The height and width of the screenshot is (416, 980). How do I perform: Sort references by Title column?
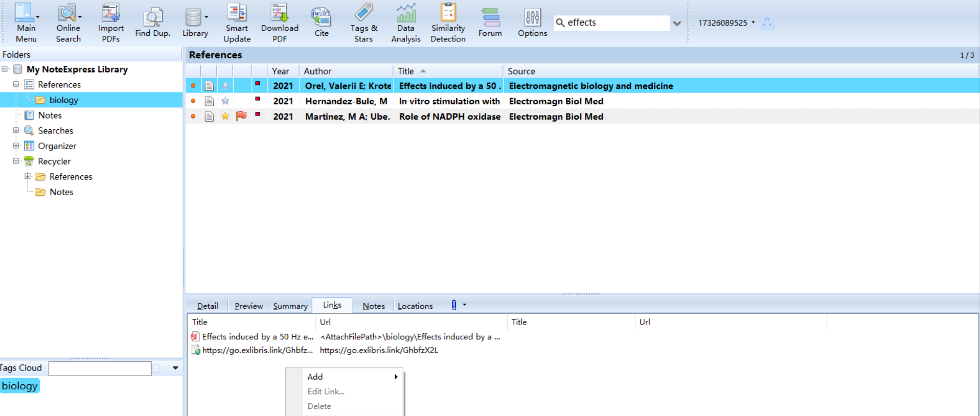coord(448,71)
